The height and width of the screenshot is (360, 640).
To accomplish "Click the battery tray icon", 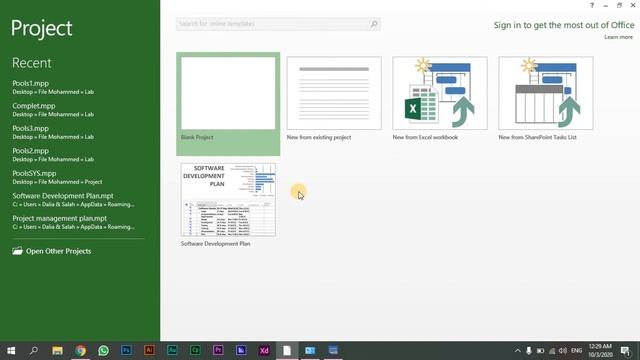I will [540, 351].
